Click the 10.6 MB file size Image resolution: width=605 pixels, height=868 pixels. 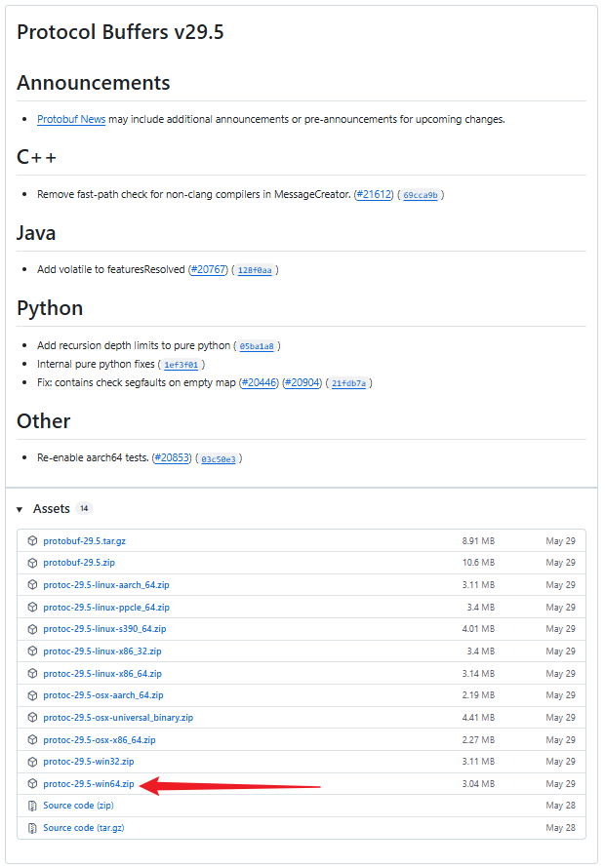tap(479, 563)
